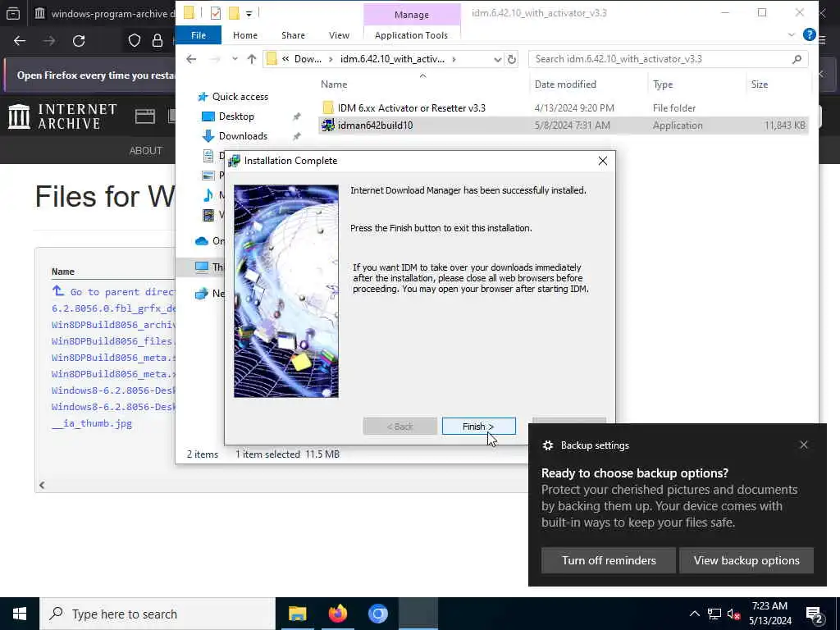Open Firefox from the taskbar
840x630 pixels.
337,614
